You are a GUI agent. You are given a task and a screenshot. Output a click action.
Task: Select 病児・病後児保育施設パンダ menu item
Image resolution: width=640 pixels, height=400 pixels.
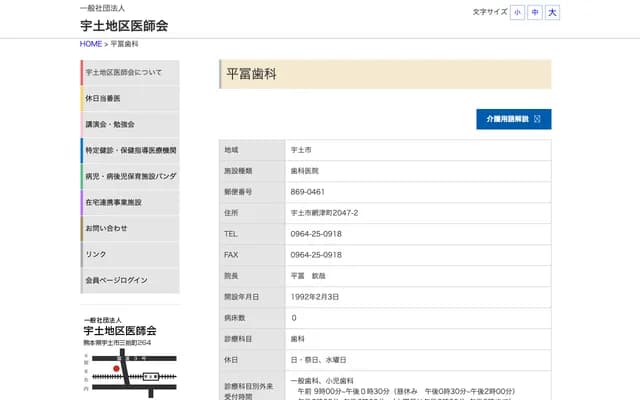(130, 176)
